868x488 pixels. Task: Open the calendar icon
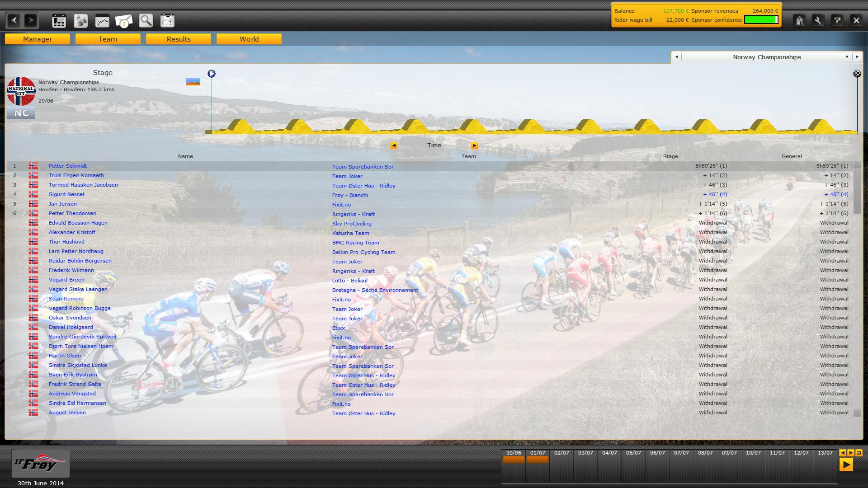[59, 21]
